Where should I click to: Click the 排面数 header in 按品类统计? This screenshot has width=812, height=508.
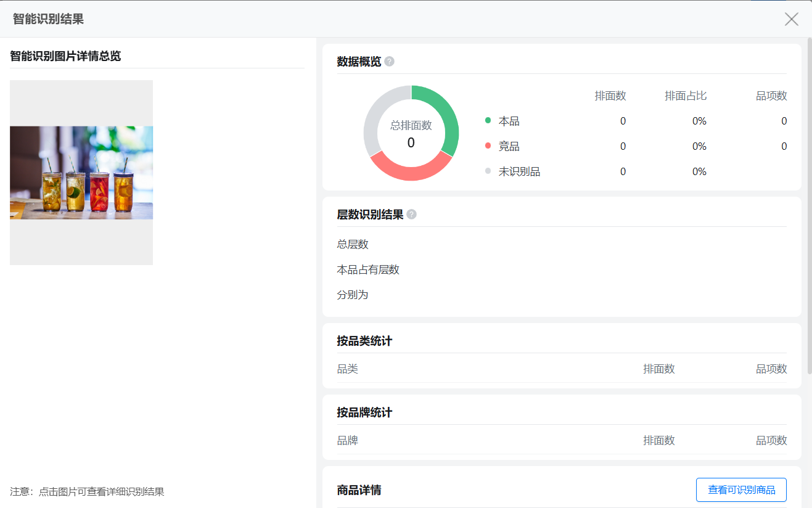point(659,369)
